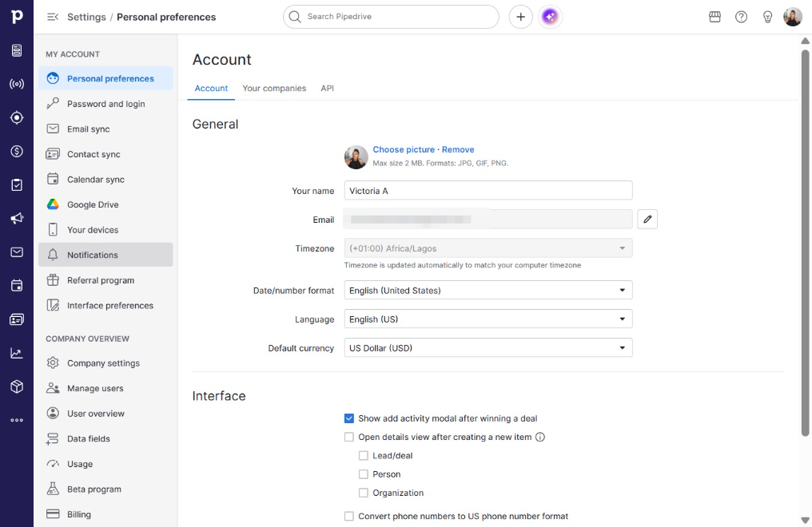Open Insights chart icon in left rail
812x527 pixels.
[x=17, y=353]
